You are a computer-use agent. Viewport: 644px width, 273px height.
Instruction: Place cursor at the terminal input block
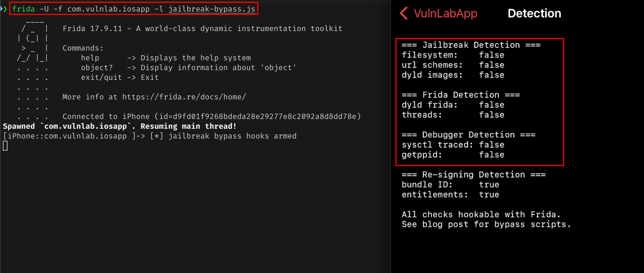(x=5, y=146)
